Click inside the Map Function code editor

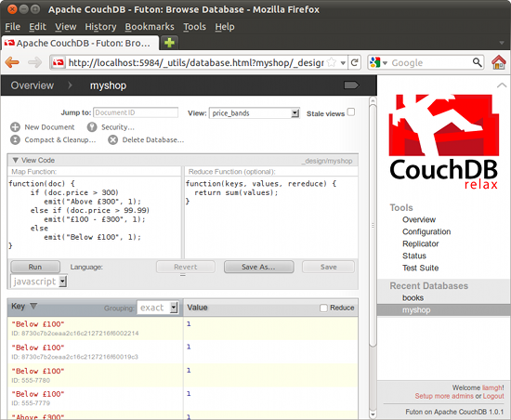click(95, 217)
